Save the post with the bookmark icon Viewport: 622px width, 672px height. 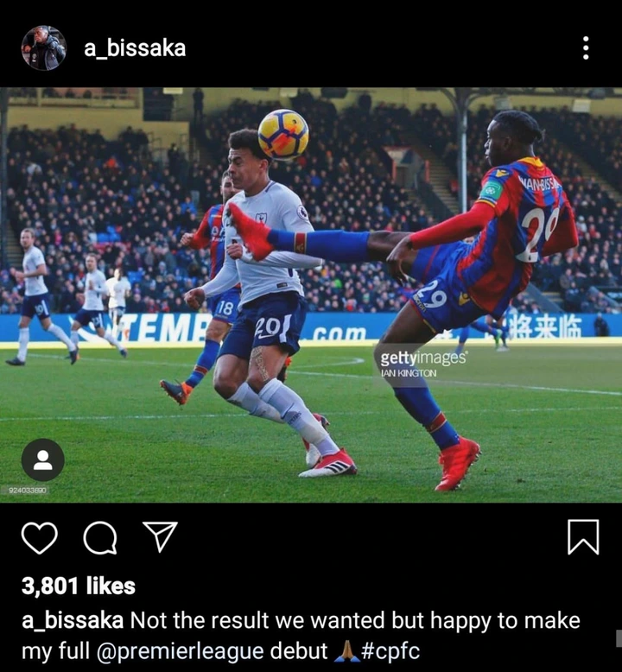(583, 537)
